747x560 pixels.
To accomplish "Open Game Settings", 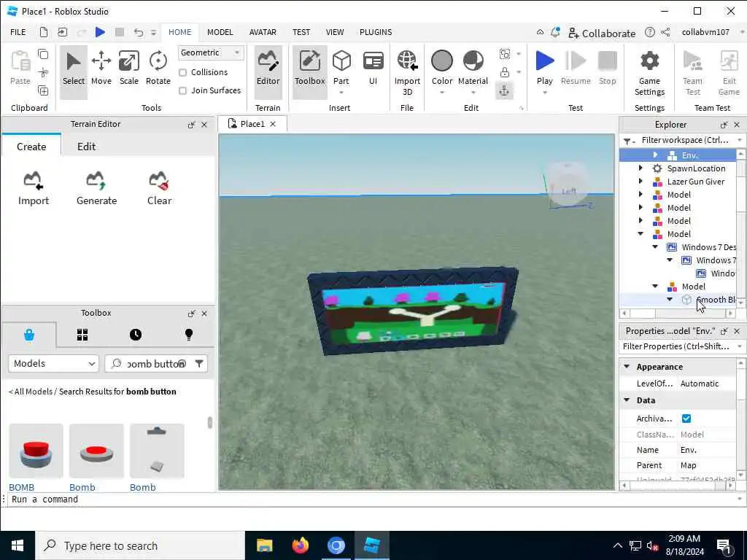I will tap(649, 73).
